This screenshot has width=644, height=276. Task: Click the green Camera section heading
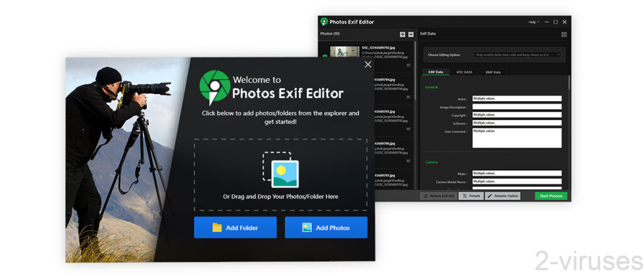(x=431, y=162)
